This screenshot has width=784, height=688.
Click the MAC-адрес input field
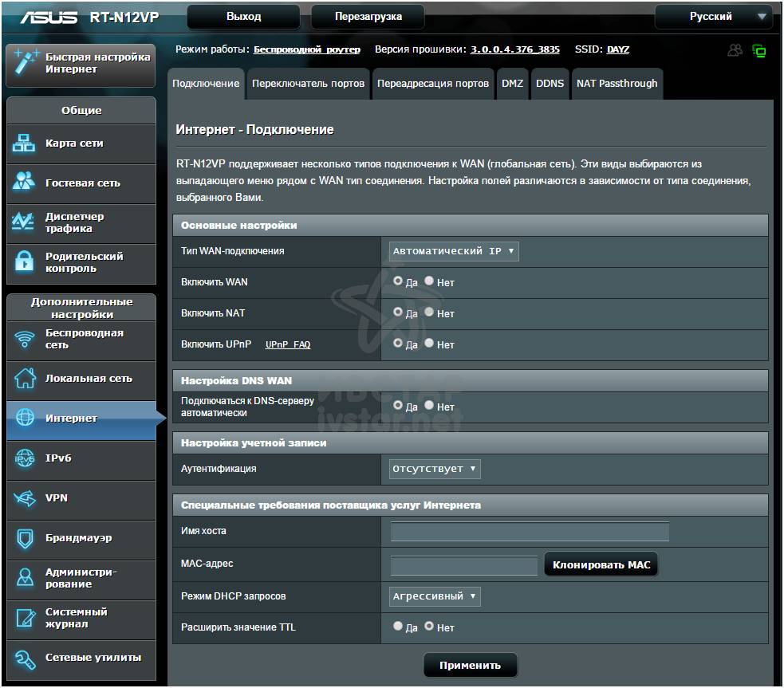tap(463, 565)
